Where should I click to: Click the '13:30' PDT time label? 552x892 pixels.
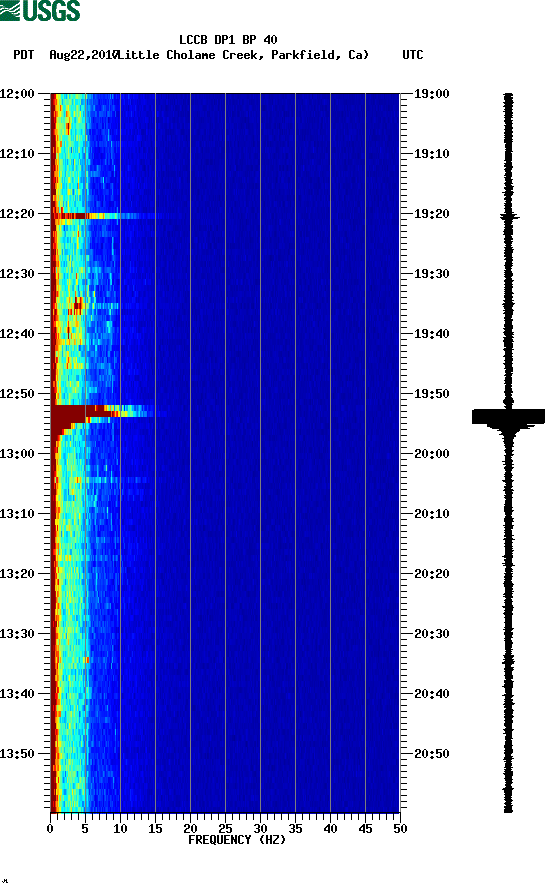(18, 634)
